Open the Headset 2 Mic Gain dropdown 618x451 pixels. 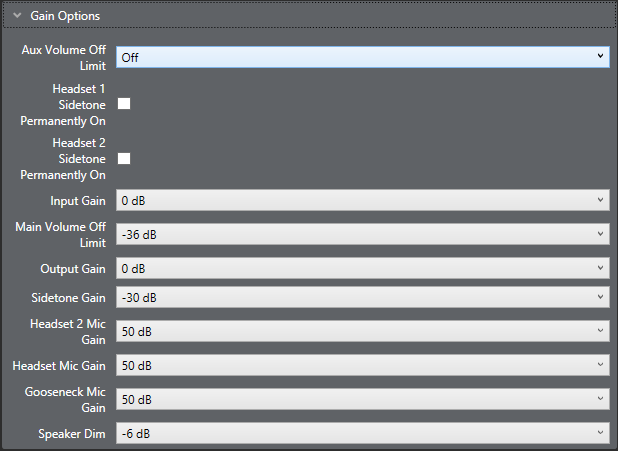pyautogui.click(x=362, y=331)
